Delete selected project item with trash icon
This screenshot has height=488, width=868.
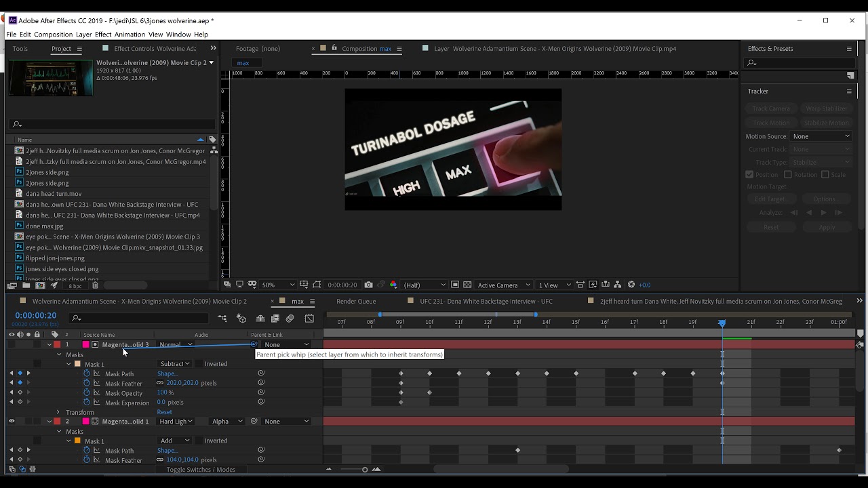click(95, 286)
